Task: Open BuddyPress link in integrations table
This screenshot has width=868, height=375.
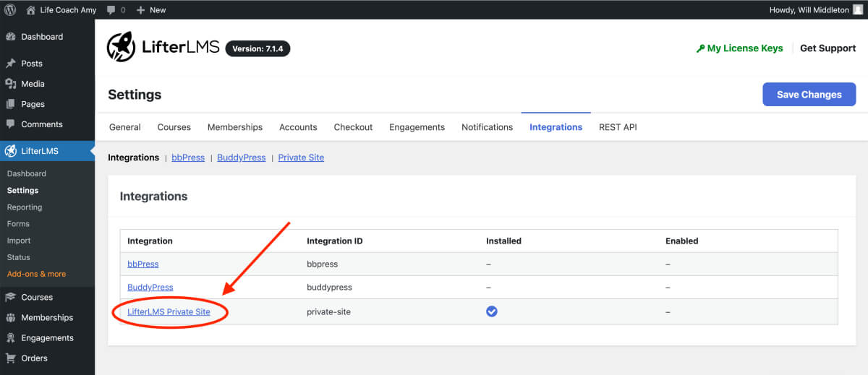Action: click(x=150, y=288)
